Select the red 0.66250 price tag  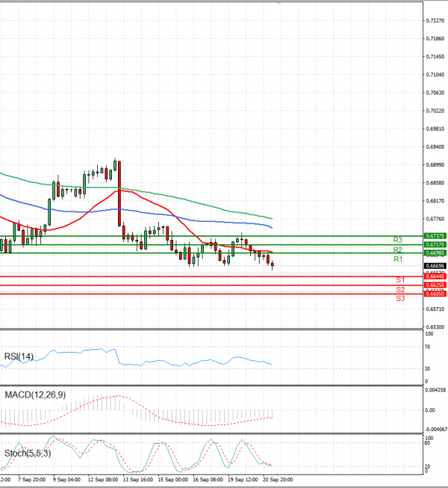(x=435, y=285)
